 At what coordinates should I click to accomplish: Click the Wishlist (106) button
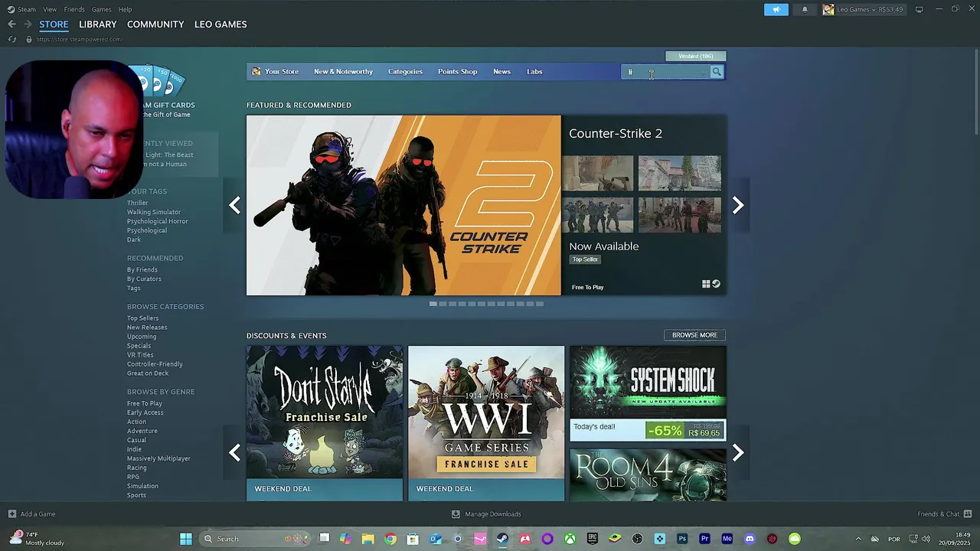pos(696,56)
